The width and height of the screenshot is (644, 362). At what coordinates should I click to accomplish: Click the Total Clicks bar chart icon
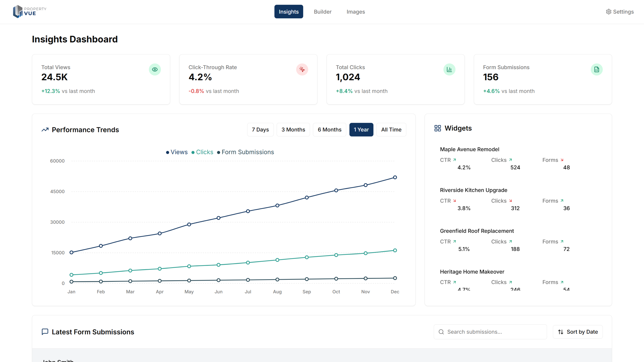tap(449, 69)
